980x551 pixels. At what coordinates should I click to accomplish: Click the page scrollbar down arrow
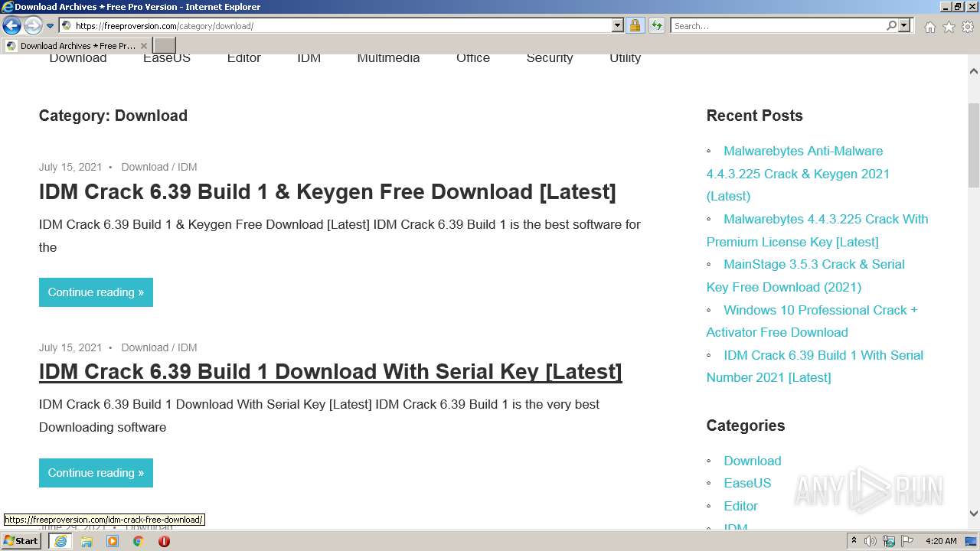tap(973, 514)
